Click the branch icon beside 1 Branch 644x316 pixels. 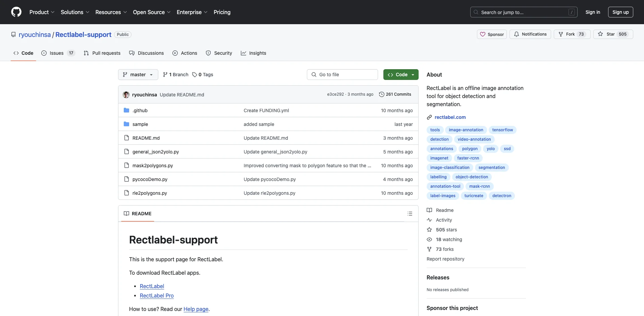point(165,75)
